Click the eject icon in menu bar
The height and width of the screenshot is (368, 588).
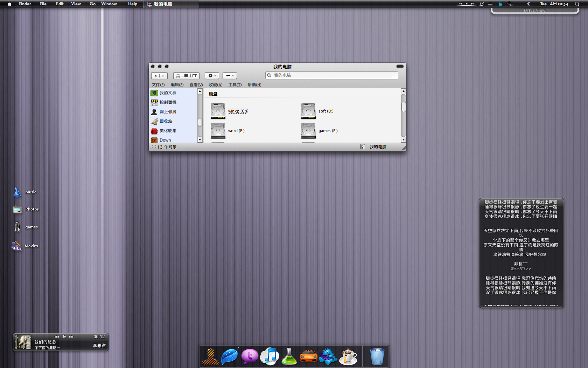pyautogui.click(x=490, y=4)
